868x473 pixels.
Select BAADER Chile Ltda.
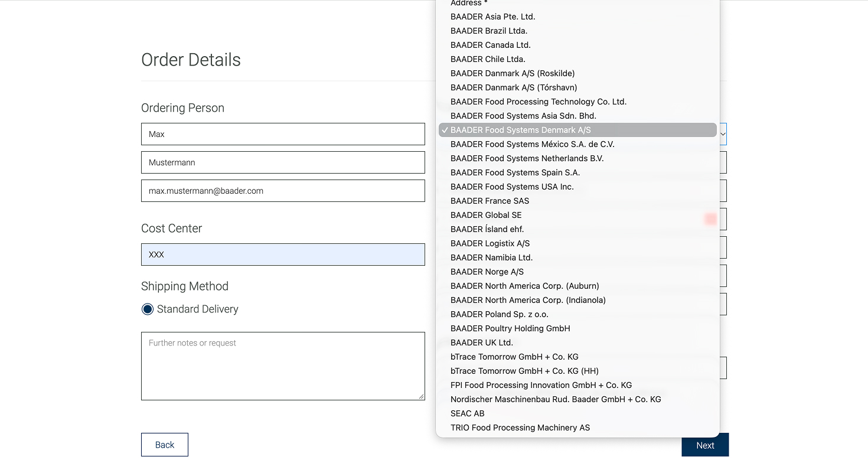[x=577, y=59]
